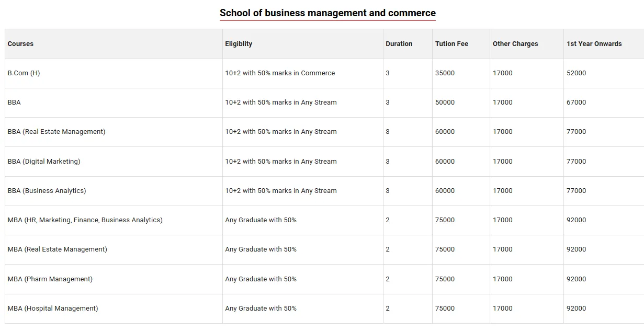644x331 pixels.
Task: Click the 50000 tuition fee for BBA
Action: [x=445, y=102]
